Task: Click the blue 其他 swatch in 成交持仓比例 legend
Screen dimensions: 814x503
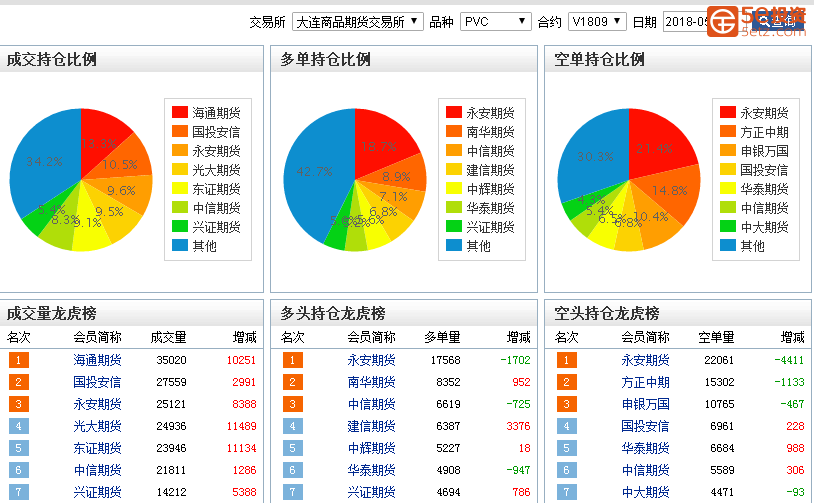Action: [180, 245]
